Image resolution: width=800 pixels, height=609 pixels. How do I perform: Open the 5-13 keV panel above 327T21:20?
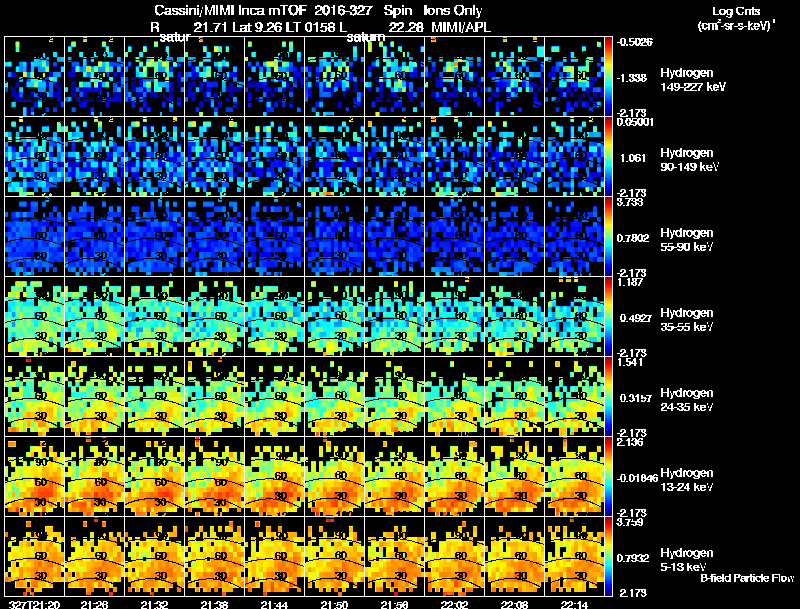[34, 557]
